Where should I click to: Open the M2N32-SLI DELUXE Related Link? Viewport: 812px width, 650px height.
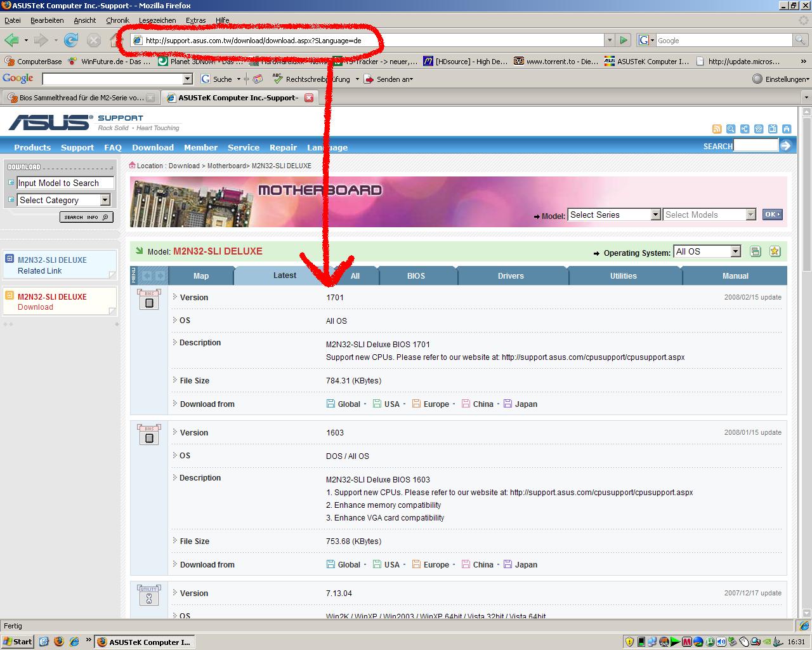coord(52,265)
